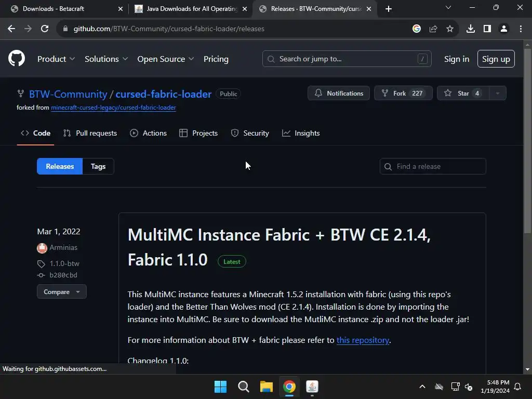Viewport: 532px width, 399px height.
Task: Focus the Search or jump to field
Action: point(347,59)
